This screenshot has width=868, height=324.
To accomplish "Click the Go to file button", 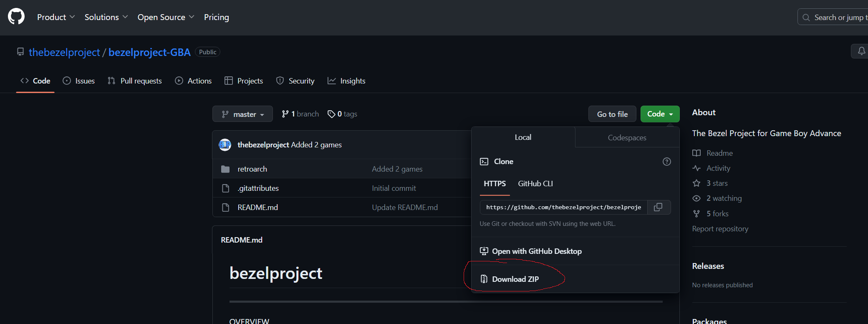I will (612, 114).
